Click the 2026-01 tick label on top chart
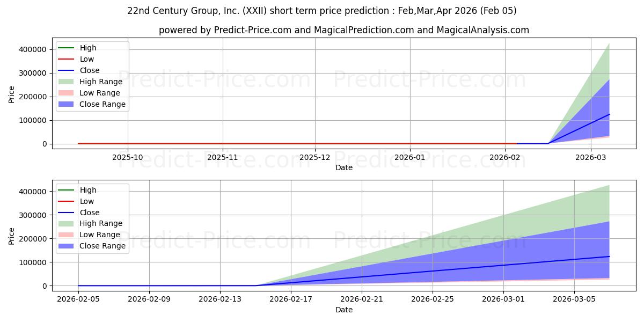Screen dimensions: 644x322 point(410,157)
